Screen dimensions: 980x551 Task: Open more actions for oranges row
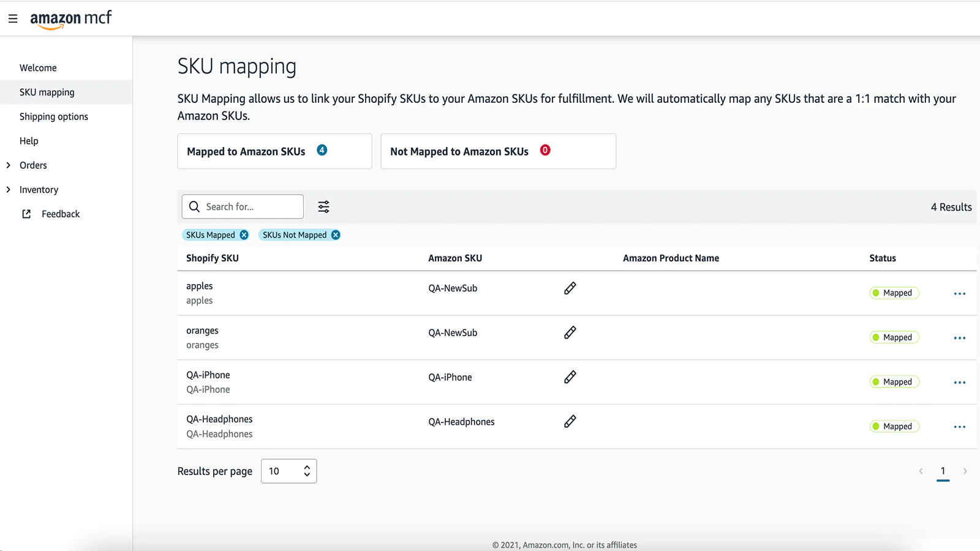960,338
